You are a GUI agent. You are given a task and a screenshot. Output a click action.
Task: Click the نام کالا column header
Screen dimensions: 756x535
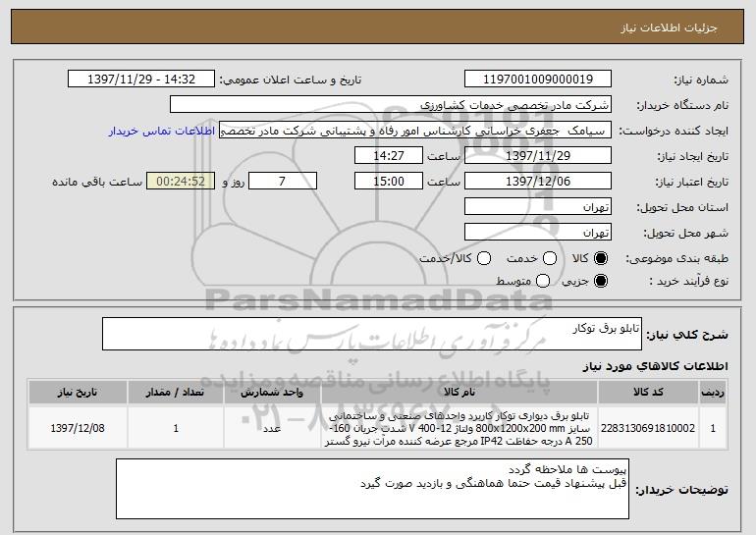pyautogui.click(x=459, y=393)
